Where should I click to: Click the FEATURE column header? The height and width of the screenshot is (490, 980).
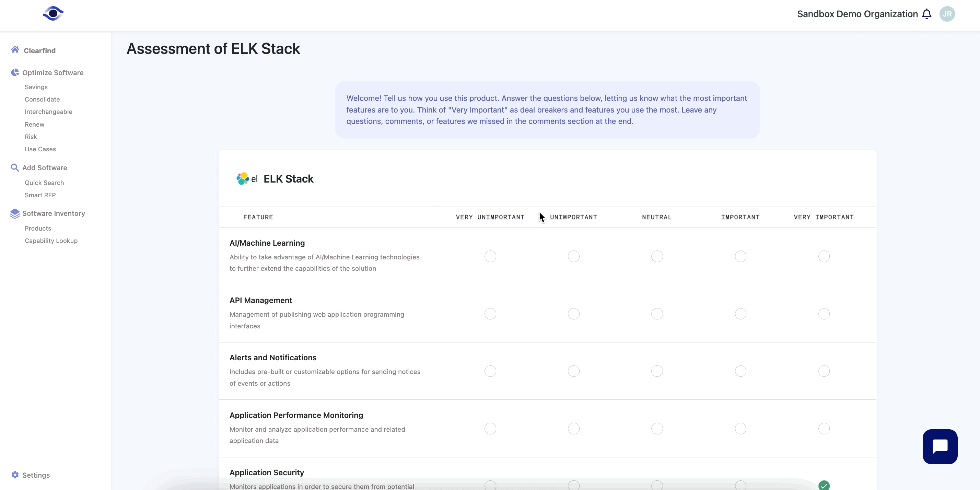pos(258,217)
